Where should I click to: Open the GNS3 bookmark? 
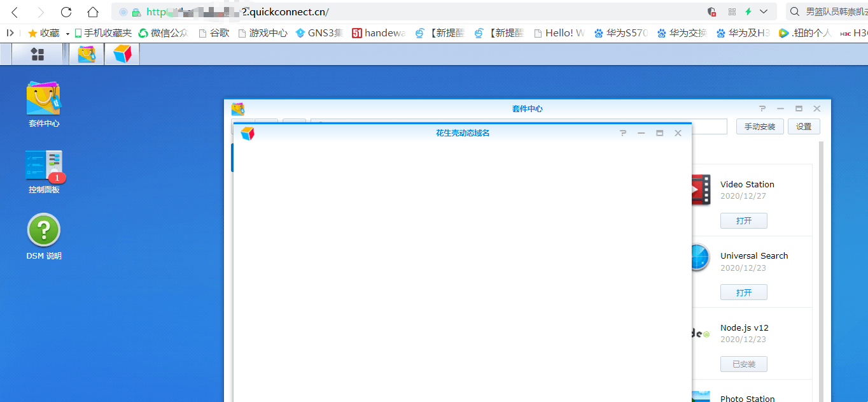(319, 33)
